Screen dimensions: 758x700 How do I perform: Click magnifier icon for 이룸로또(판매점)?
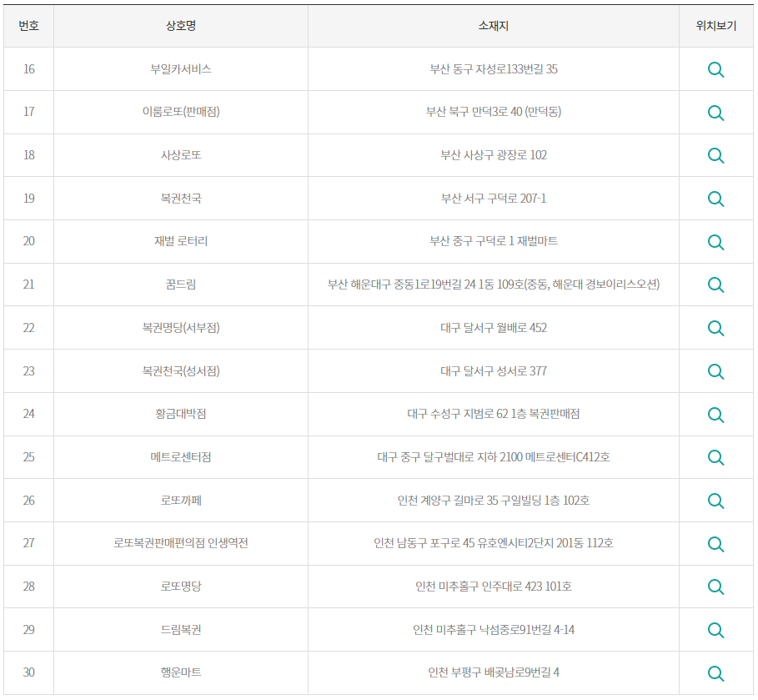pyautogui.click(x=715, y=113)
